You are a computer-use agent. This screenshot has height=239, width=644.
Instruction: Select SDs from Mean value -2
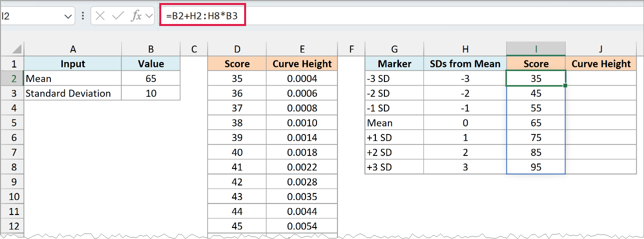tap(465, 93)
